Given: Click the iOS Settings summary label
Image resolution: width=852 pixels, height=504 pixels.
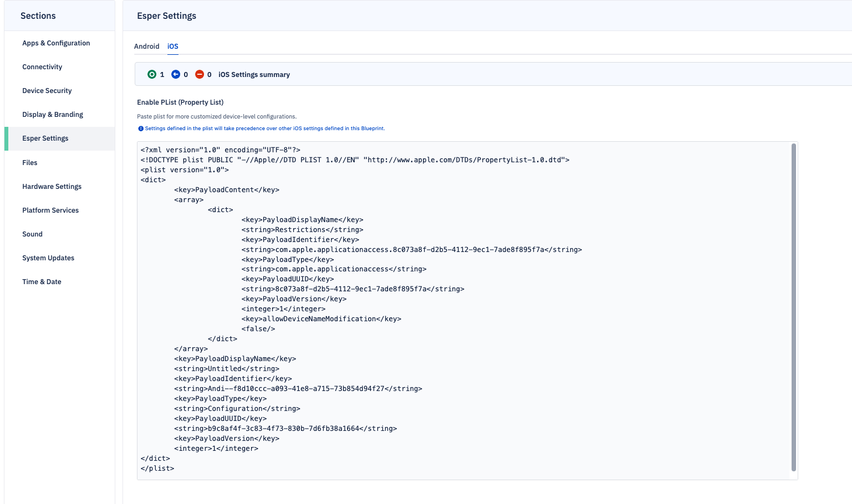Looking at the screenshot, I should coord(254,75).
